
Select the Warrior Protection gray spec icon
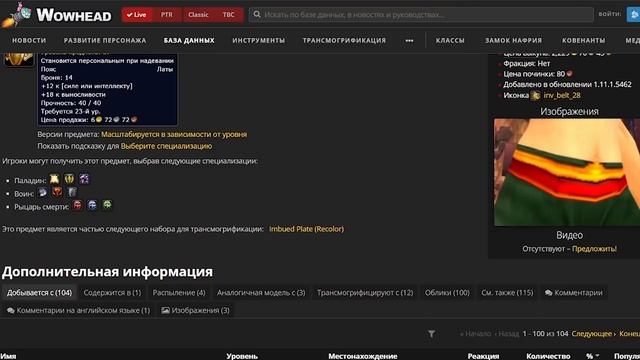point(72,192)
